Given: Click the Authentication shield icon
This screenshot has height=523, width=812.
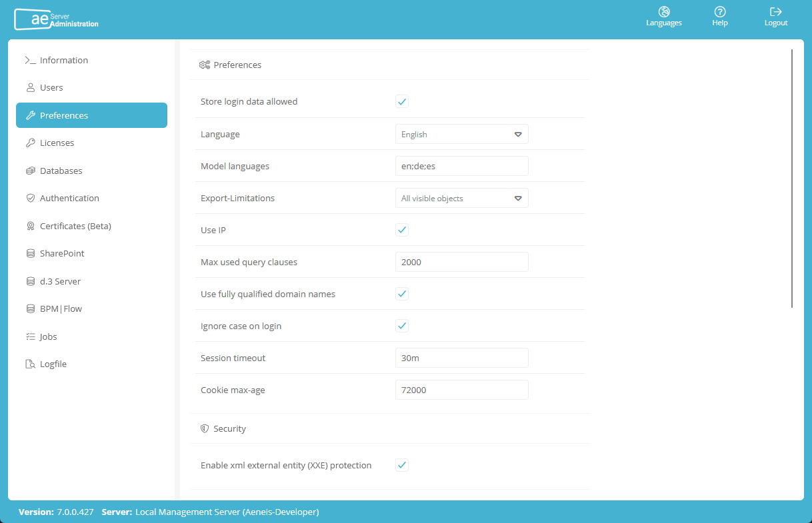Looking at the screenshot, I should [x=30, y=199].
